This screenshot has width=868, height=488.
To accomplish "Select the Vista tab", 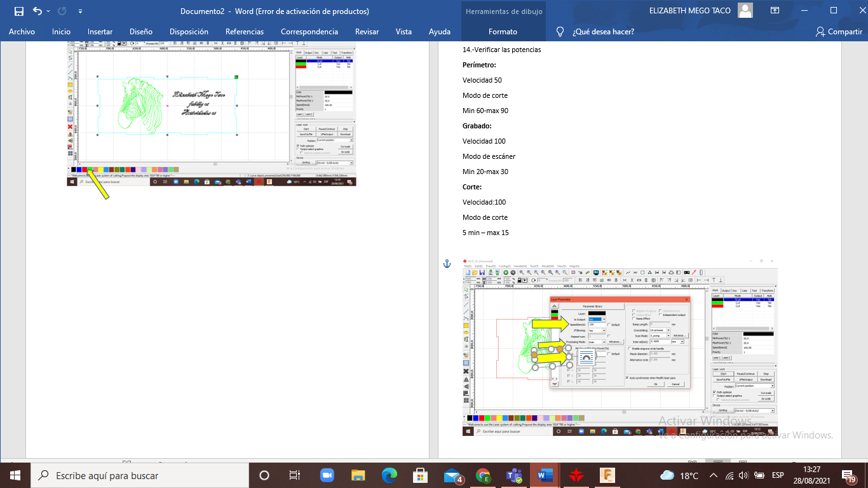I will 403,32.
